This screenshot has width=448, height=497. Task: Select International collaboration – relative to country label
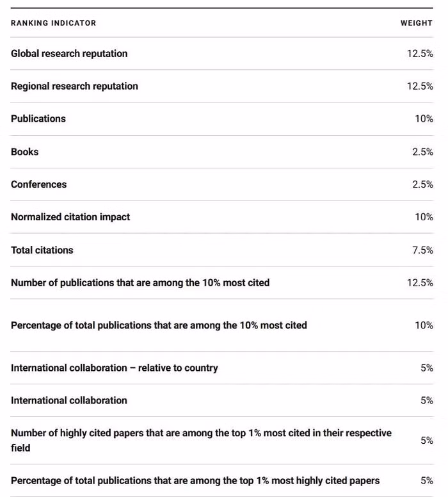coord(115,368)
